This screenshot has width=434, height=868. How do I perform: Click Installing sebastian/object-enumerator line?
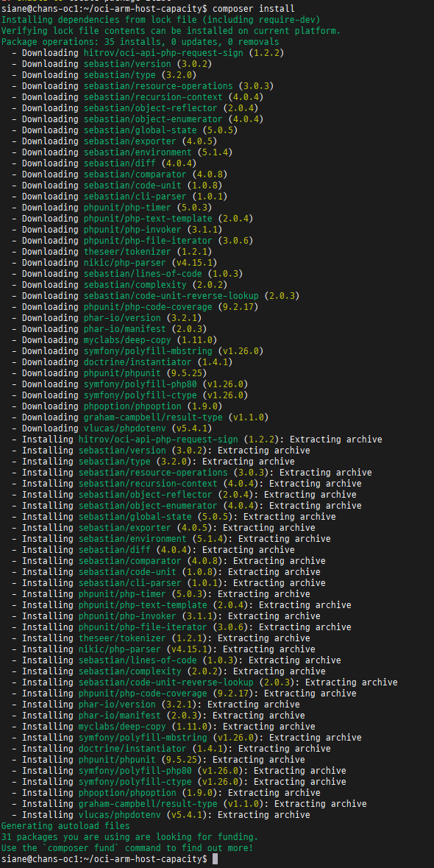(186, 506)
